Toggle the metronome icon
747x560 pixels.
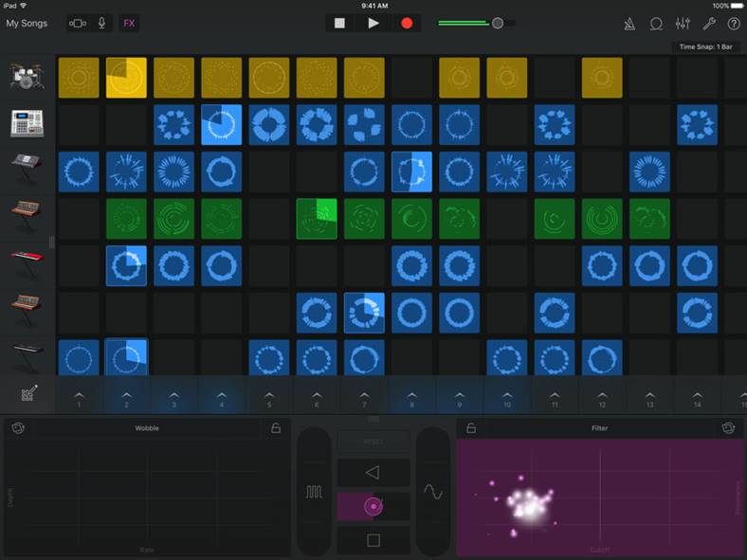tap(629, 24)
